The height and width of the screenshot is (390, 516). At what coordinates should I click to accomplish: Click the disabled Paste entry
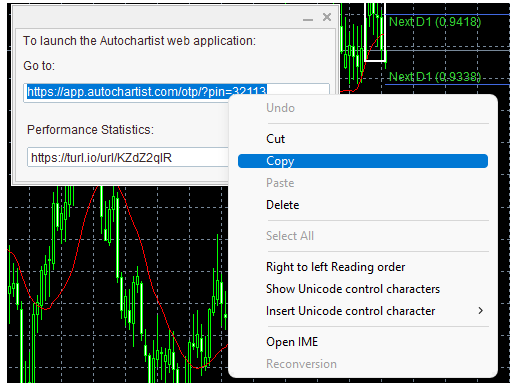point(363,183)
